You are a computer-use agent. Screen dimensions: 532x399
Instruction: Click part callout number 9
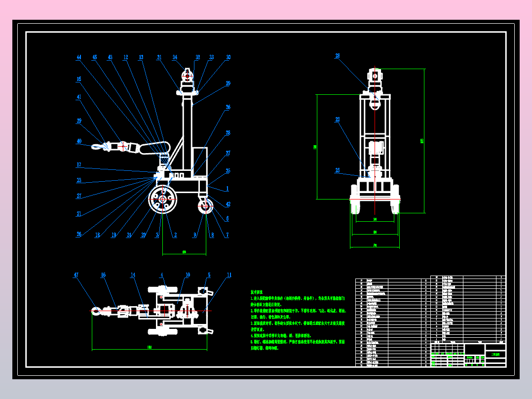coord(195,235)
